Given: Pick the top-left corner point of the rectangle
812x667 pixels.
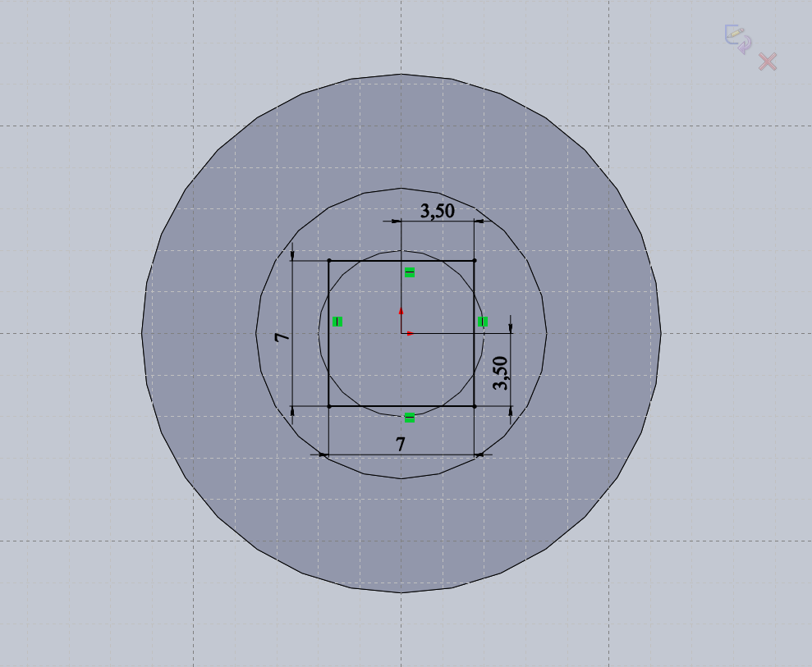Looking at the screenshot, I should (x=329, y=261).
